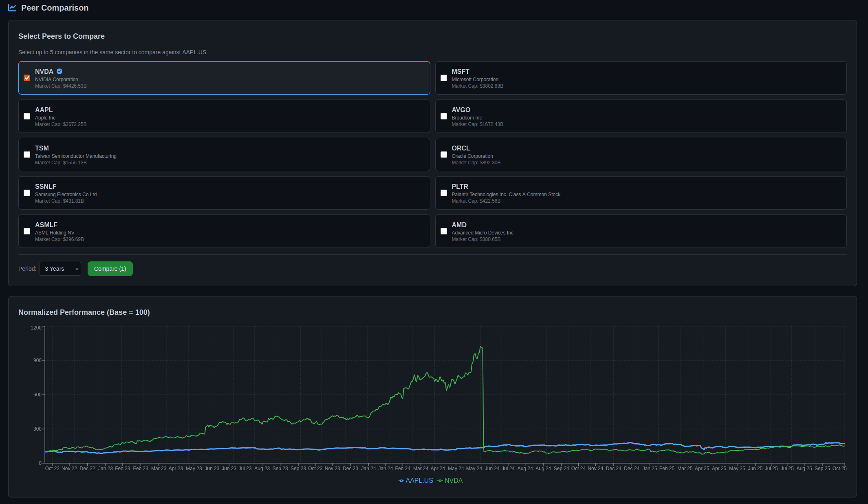This screenshot has height=504, width=868.
Task: Open the Period 3 Years dropdown
Action: pos(60,269)
